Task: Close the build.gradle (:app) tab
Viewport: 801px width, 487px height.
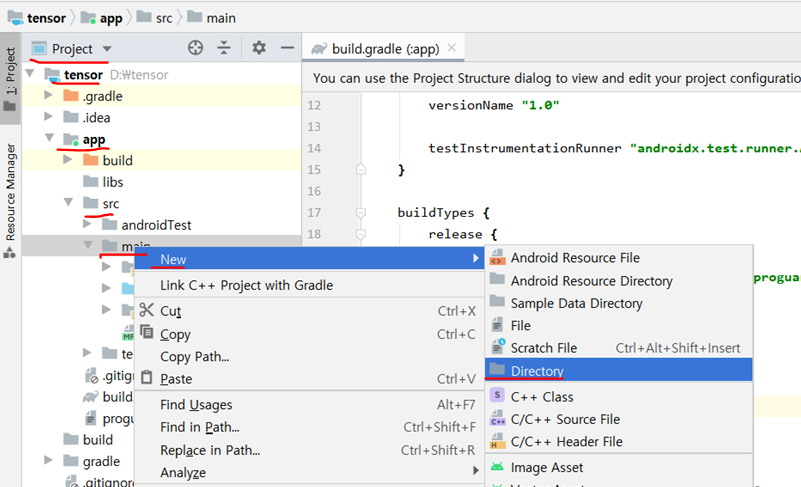Action: [452, 48]
